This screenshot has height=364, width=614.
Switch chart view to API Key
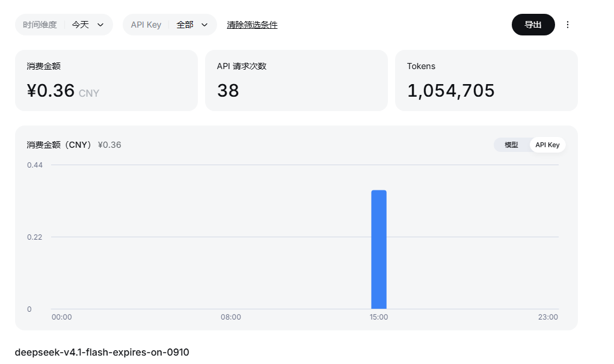[x=547, y=145]
